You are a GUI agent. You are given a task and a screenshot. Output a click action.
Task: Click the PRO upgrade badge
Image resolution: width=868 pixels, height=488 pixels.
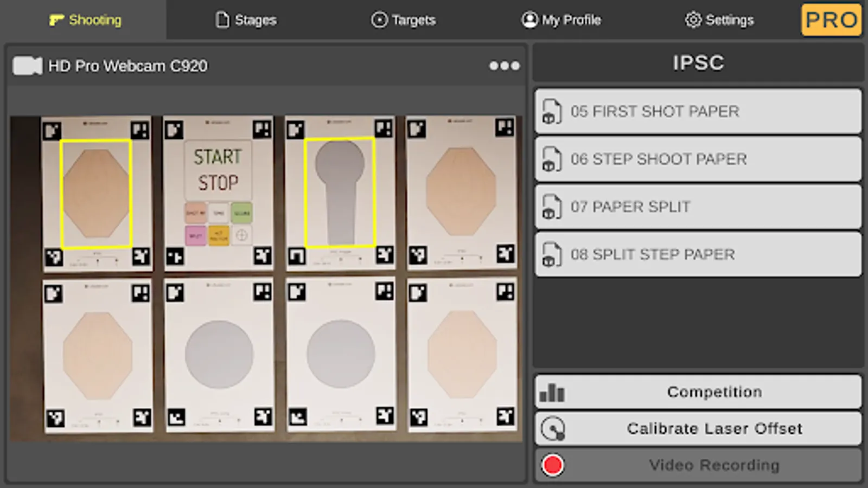831,20
